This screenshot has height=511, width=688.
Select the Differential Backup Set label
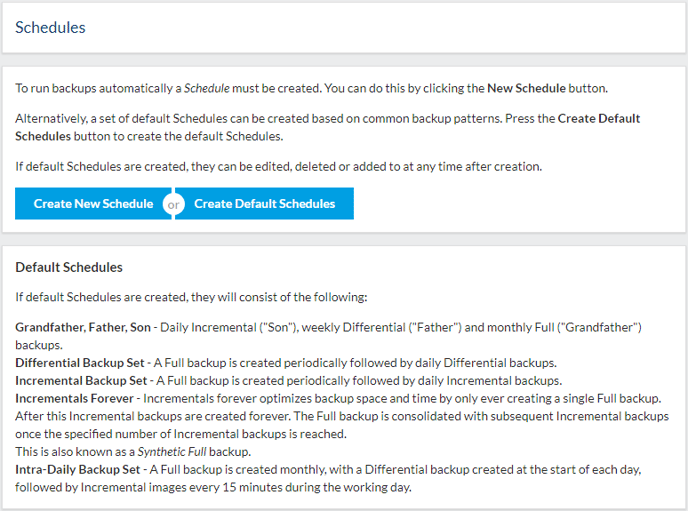pyautogui.click(x=80, y=363)
